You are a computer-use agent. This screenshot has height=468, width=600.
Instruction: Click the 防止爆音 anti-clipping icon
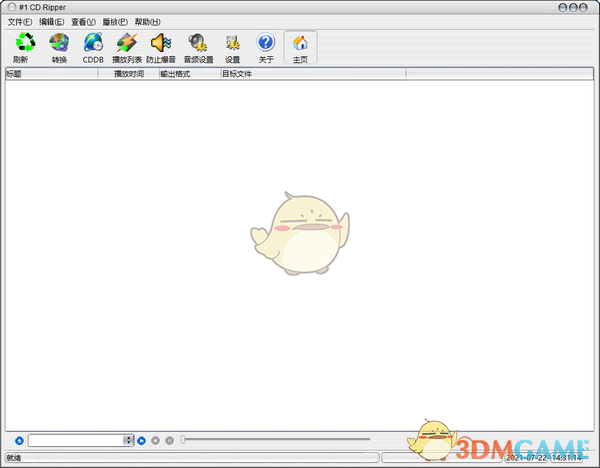161,42
